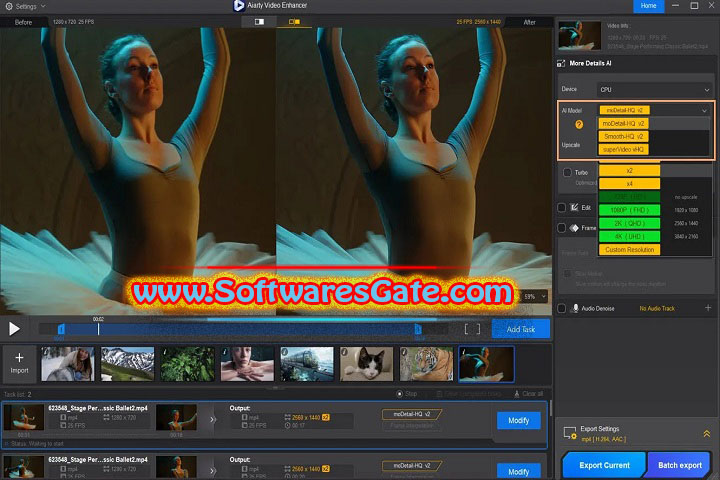The image size is (720, 480).
Task: Click the Audio Denoise microphone icon
Action: click(x=575, y=308)
